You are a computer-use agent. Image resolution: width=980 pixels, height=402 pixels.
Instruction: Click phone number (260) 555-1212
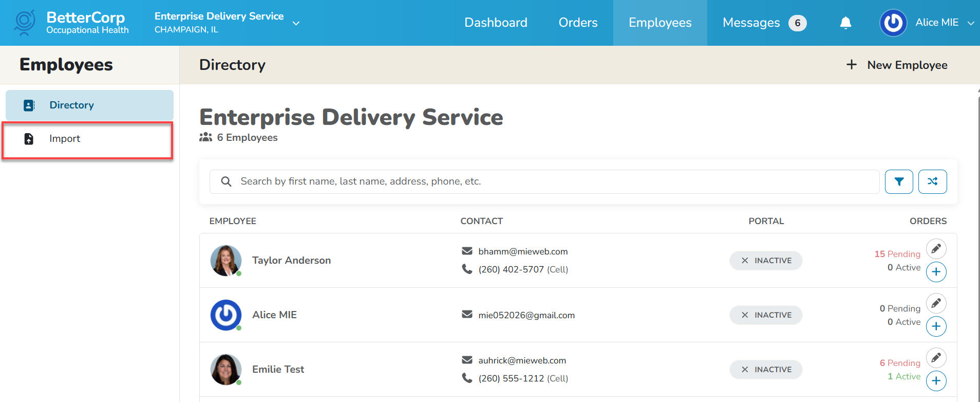[x=511, y=378]
